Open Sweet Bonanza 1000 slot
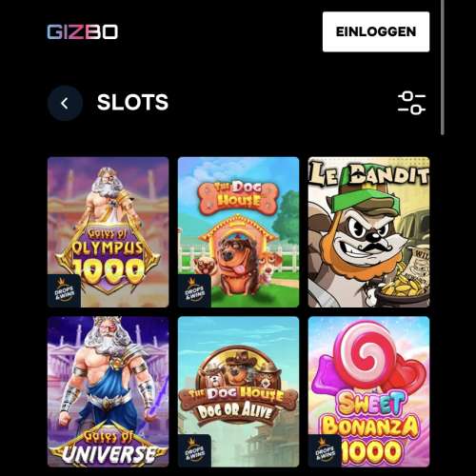 click(368, 391)
